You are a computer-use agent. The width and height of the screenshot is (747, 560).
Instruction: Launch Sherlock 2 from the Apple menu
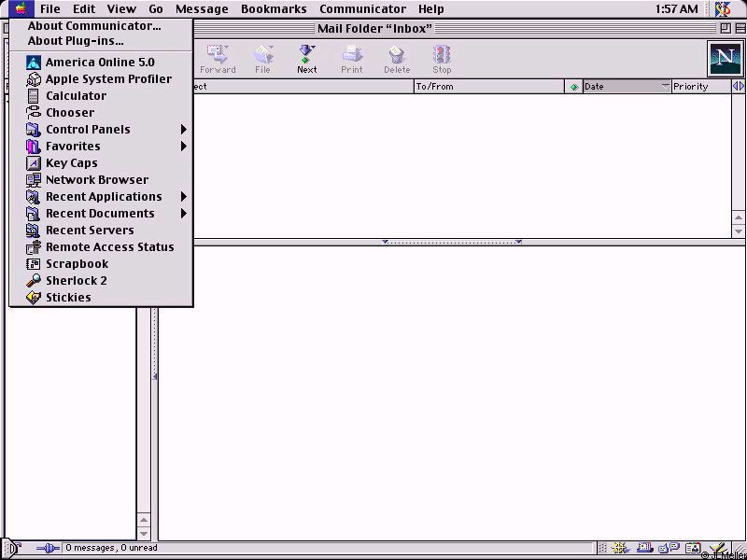(76, 280)
